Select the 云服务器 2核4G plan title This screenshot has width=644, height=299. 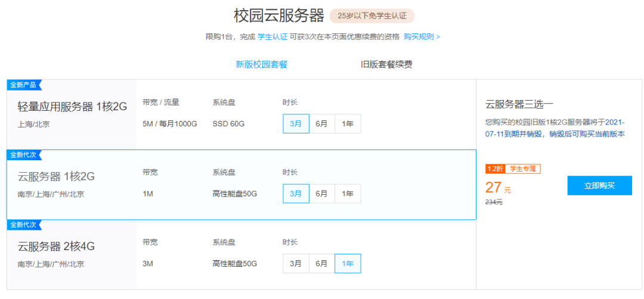pyautogui.click(x=56, y=247)
